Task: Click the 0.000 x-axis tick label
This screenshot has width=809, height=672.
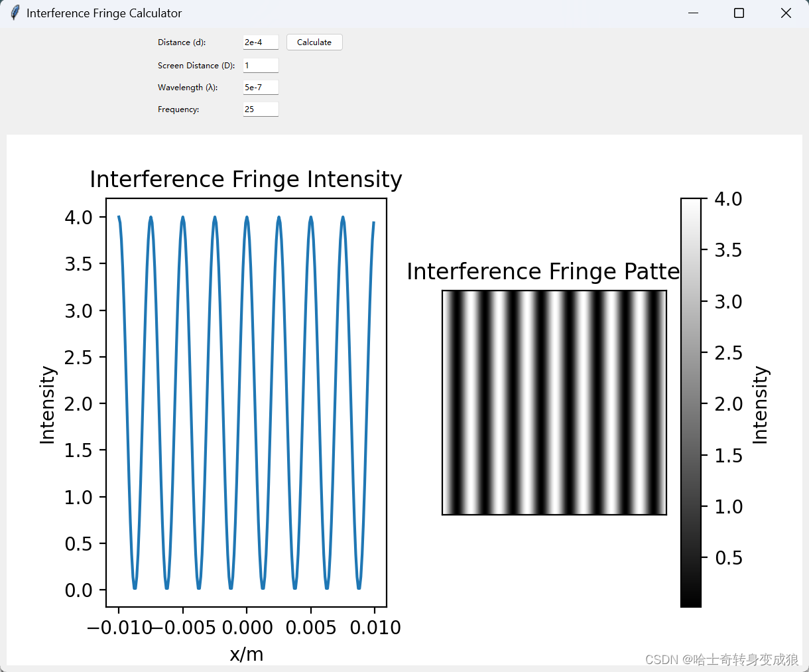Action: pos(247,628)
